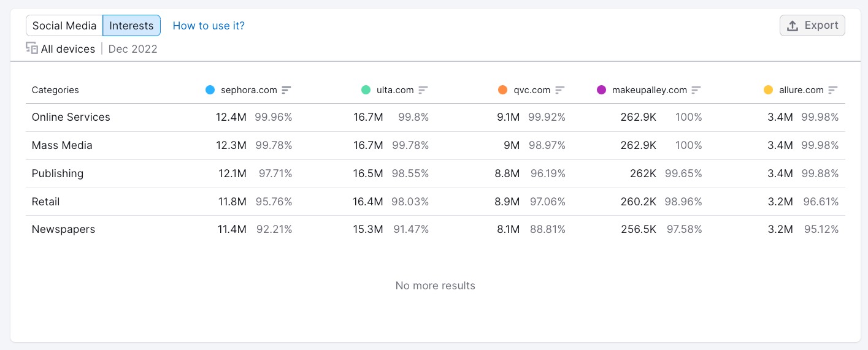Click makeupalley.com Publishing 262K value

(643, 173)
